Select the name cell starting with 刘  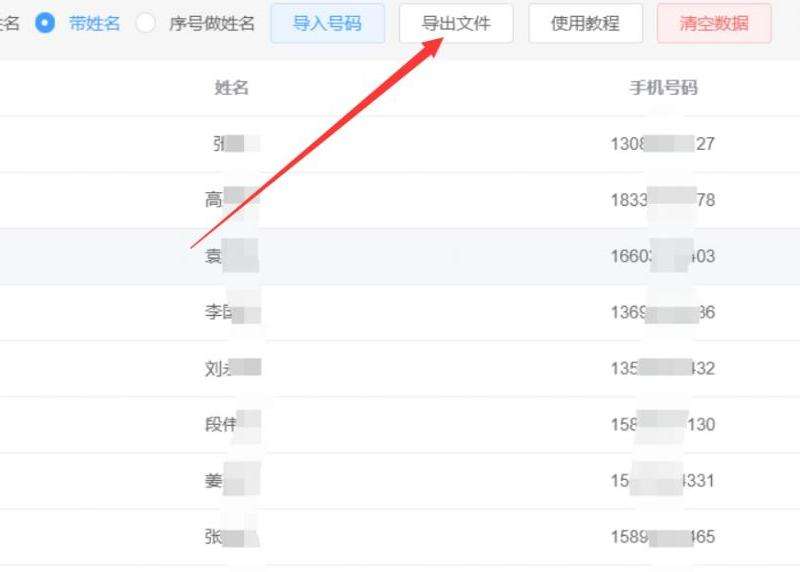tap(231, 369)
